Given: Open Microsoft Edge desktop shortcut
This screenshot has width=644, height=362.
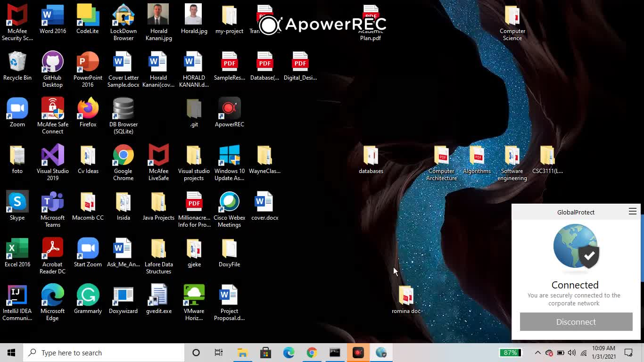Looking at the screenshot, I should [x=53, y=302].
